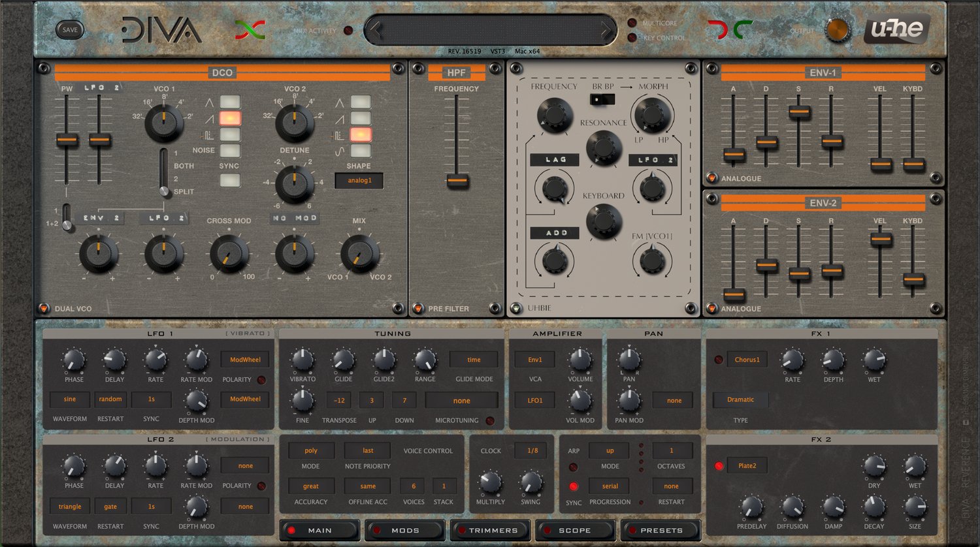Turn on the ARP enable LED
980x547 pixels.
573,467
